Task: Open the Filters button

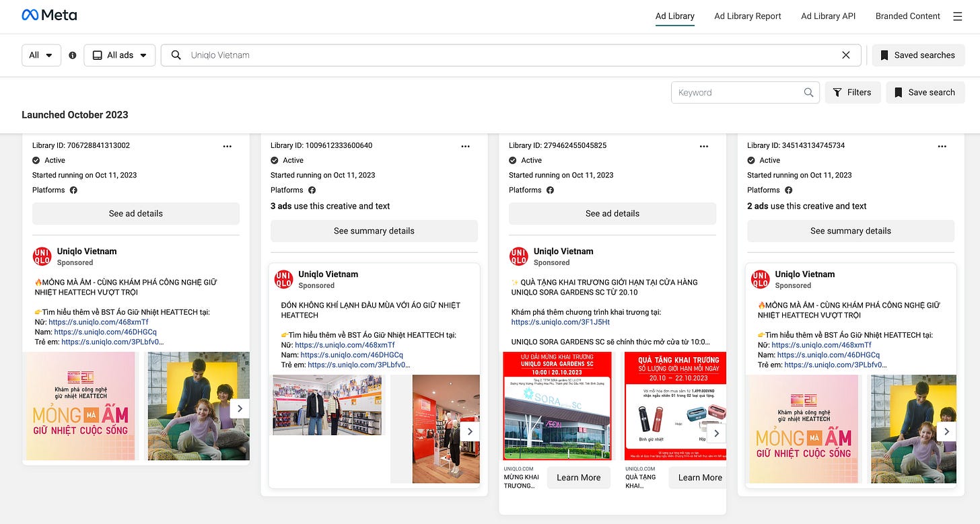Action: tap(853, 92)
